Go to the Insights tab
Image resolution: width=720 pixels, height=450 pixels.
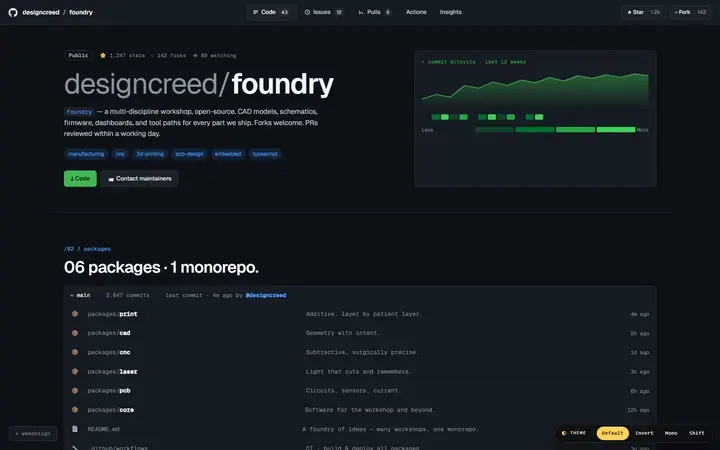pos(450,12)
